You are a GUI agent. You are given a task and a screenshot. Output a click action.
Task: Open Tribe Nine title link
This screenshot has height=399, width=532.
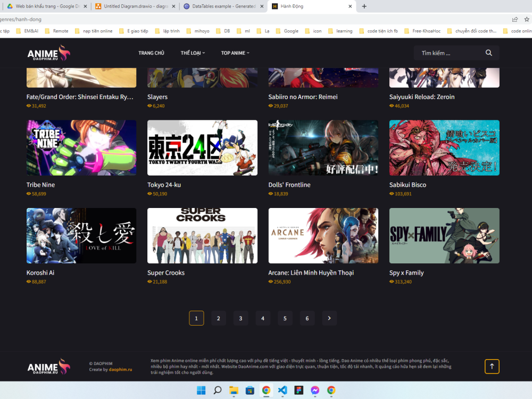tap(41, 185)
